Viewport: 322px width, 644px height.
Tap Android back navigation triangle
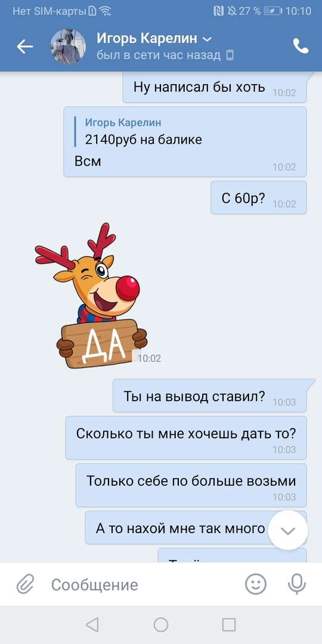[92, 625]
